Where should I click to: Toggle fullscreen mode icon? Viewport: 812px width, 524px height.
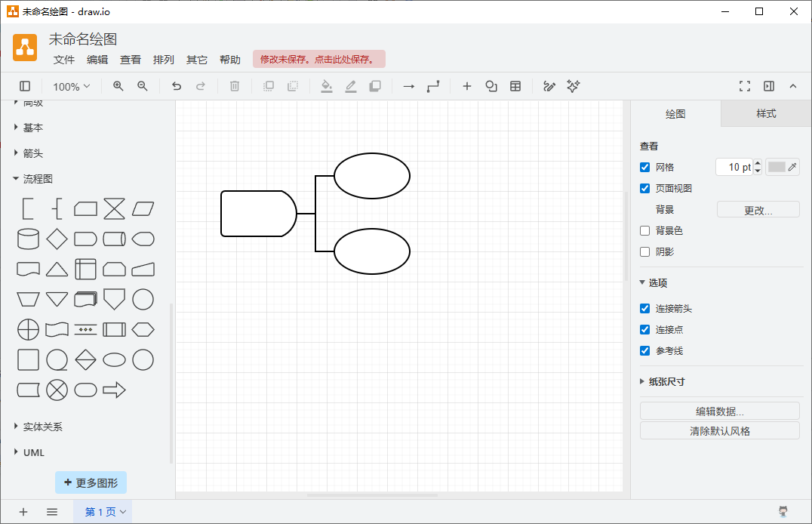[x=745, y=86]
